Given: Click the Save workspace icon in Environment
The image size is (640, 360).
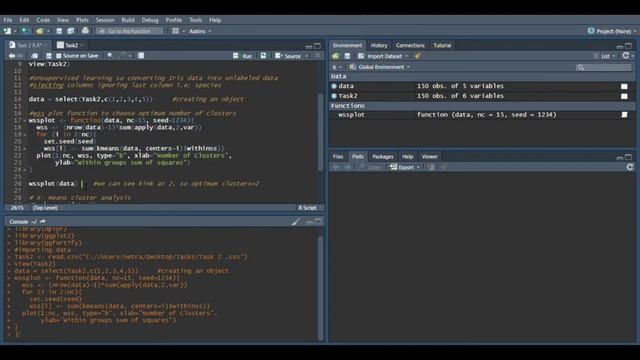Looking at the screenshot, I should click(347, 56).
